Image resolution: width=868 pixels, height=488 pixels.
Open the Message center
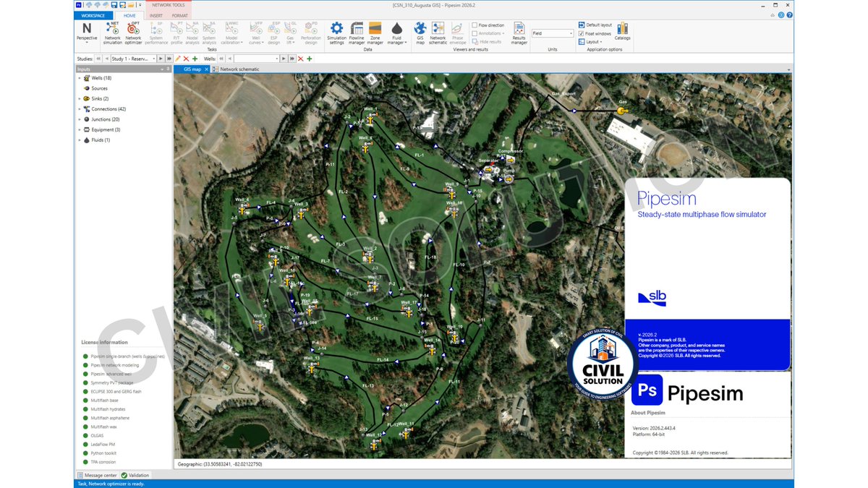(97, 475)
